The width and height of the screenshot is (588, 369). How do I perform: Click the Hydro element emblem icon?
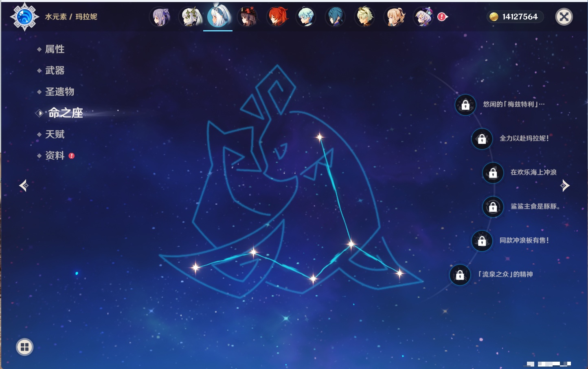24,17
